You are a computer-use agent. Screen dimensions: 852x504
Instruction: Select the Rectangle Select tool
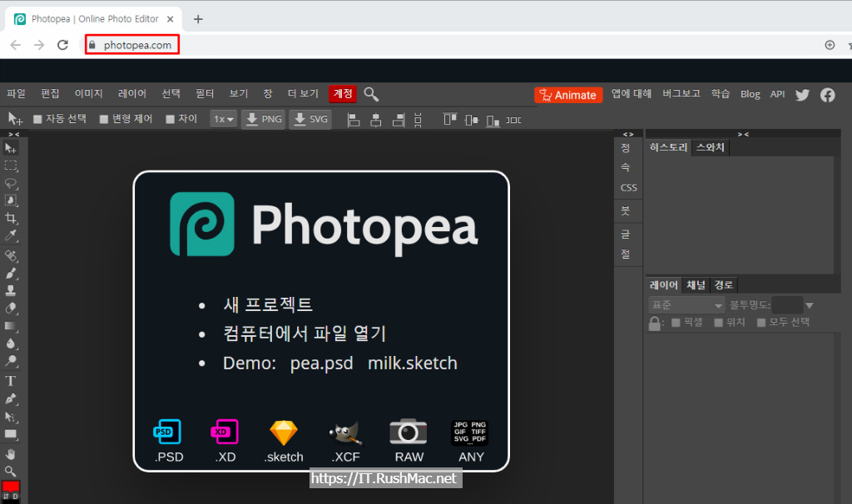coord(11,166)
